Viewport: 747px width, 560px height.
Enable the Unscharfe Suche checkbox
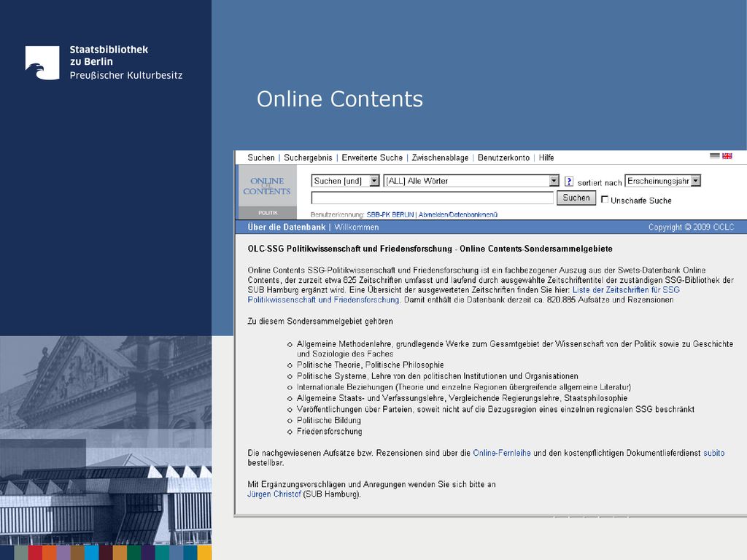(605, 200)
